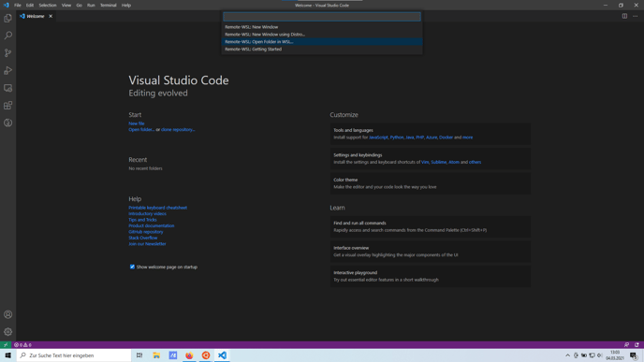Open Find and run all commands card
Image resolution: width=644 pixels, height=362 pixels.
tap(430, 226)
